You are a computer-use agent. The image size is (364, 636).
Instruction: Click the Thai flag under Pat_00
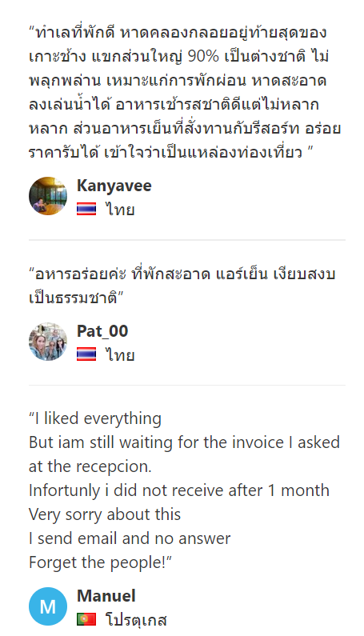[86, 355]
